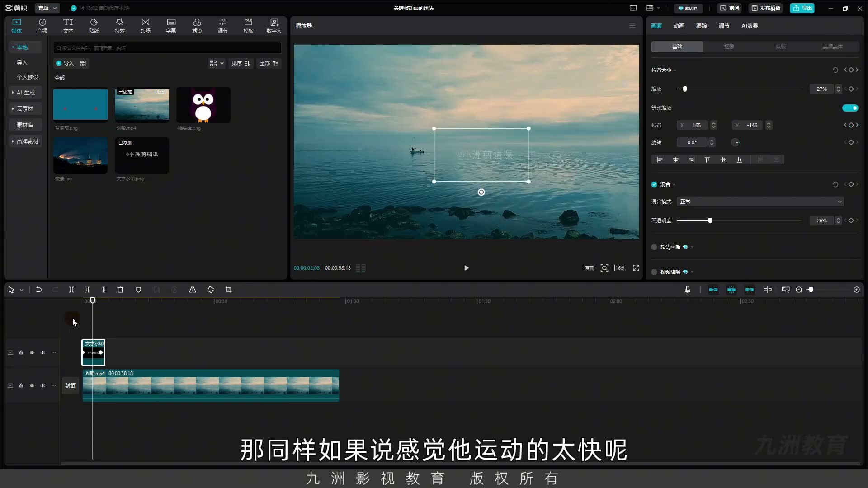Screen dimensions: 868x488
Task: Open the 排序 sort dropdown
Action: pyautogui.click(x=241, y=63)
